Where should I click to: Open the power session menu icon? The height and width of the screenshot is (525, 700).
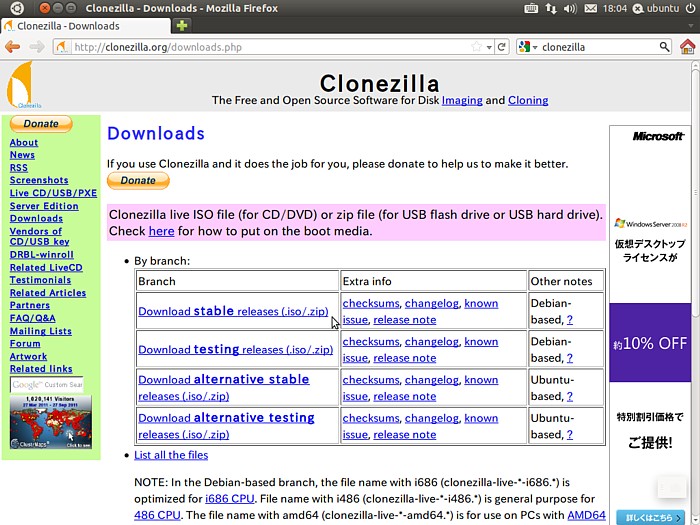(x=690, y=8)
